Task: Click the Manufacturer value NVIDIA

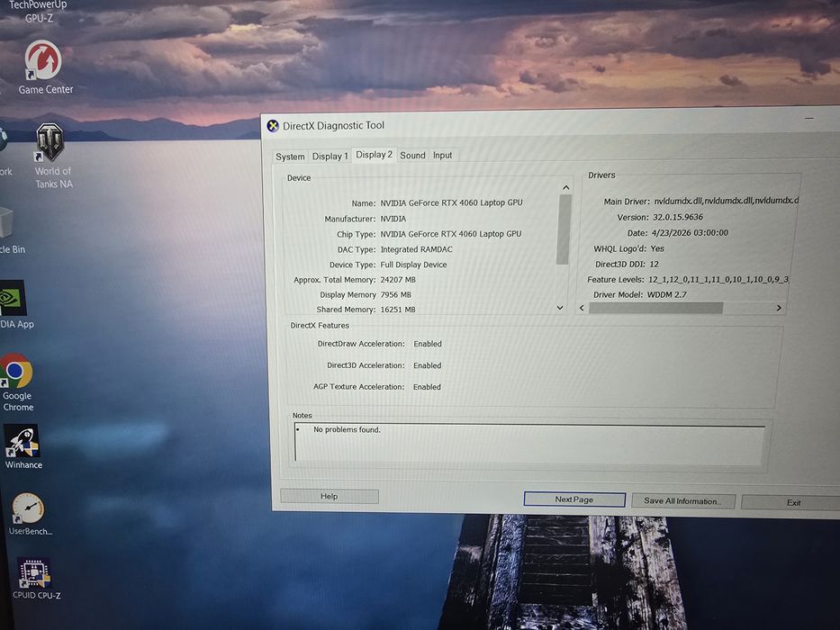Action: click(x=393, y=219)
